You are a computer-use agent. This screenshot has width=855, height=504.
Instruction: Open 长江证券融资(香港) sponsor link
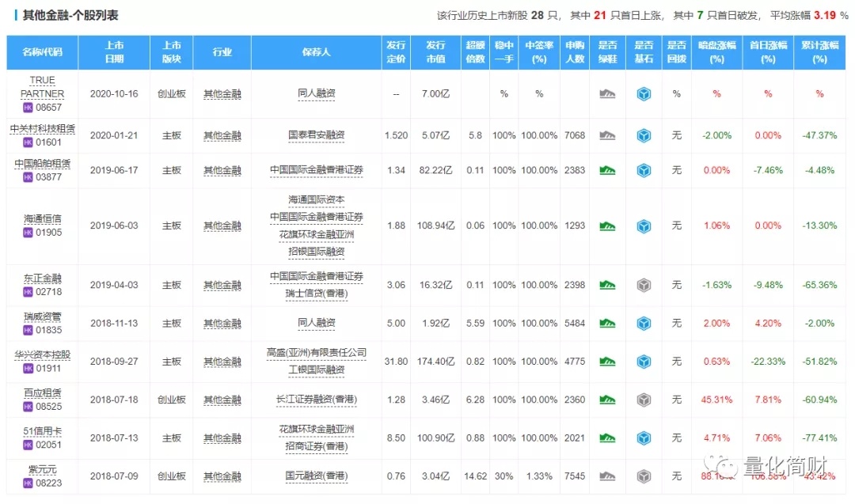tap(316, 400)
